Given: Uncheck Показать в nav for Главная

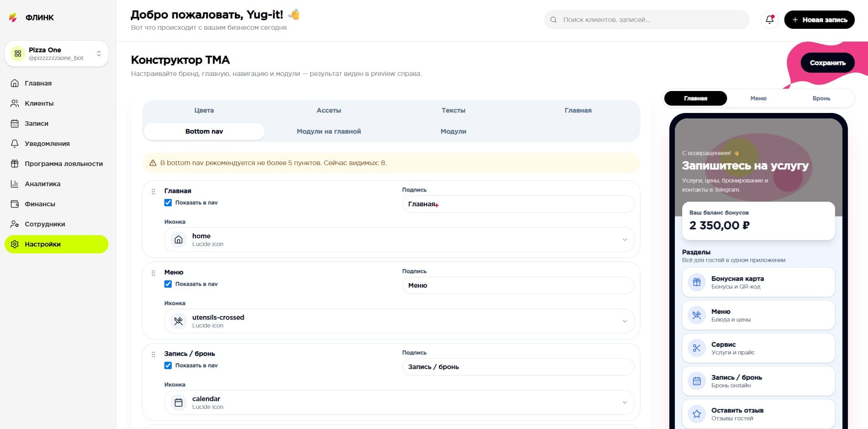Looking at the screenshot, I should coord(168,203).
